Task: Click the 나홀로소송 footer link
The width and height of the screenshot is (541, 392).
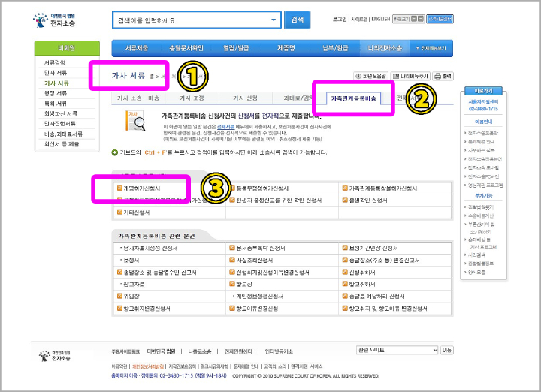Action: pyautogui.click(x=199, y=351)
